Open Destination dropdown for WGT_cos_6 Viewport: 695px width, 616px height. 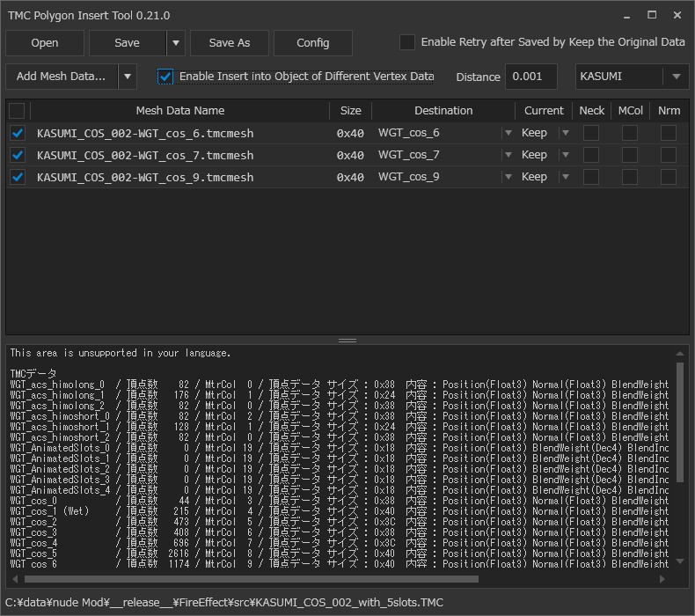pos(508,133)
